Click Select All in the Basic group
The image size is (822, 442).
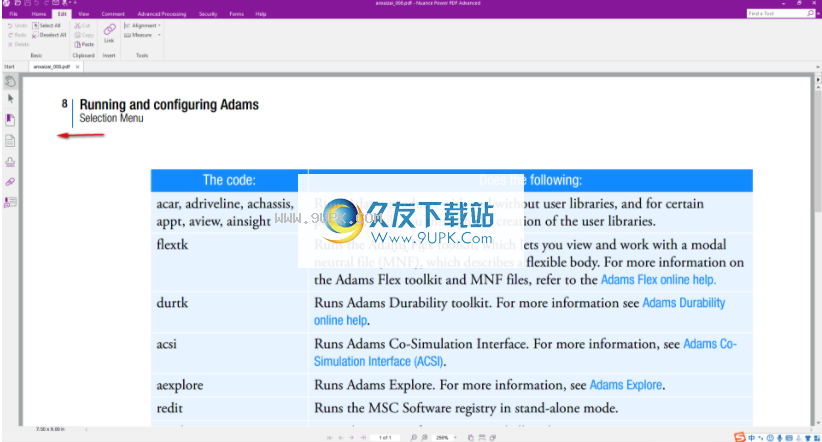pyautogui.click(x=46, y=25)
